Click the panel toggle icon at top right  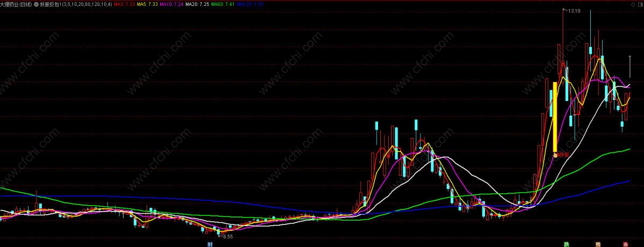pos(641,4)
